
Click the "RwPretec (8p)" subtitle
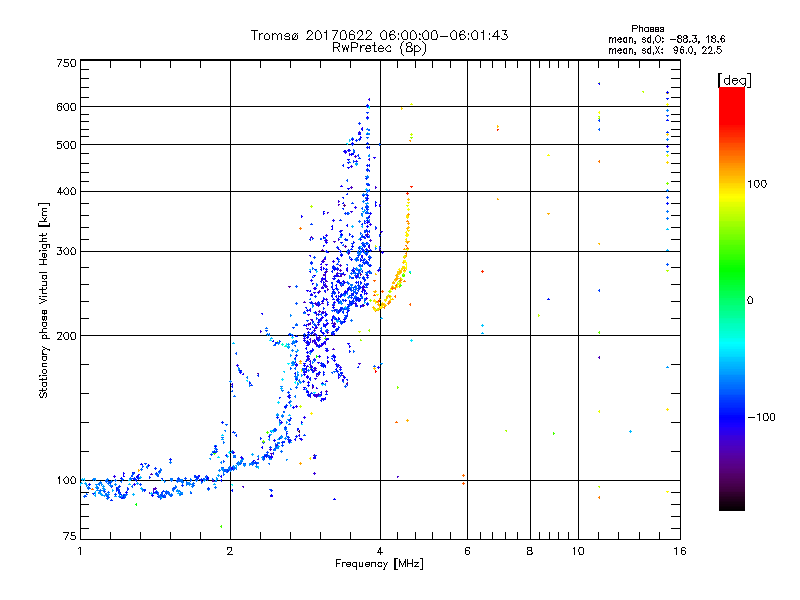[379, 48]
